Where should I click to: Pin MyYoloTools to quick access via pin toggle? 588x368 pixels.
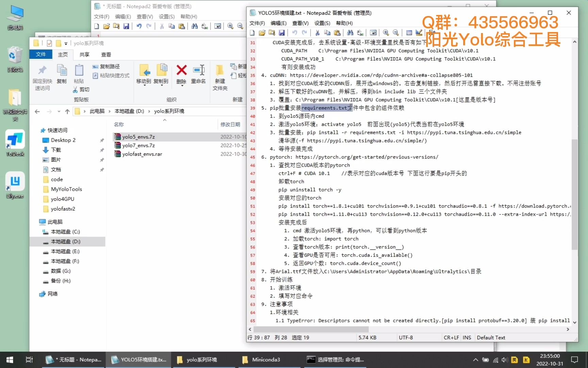pos(102,189)
